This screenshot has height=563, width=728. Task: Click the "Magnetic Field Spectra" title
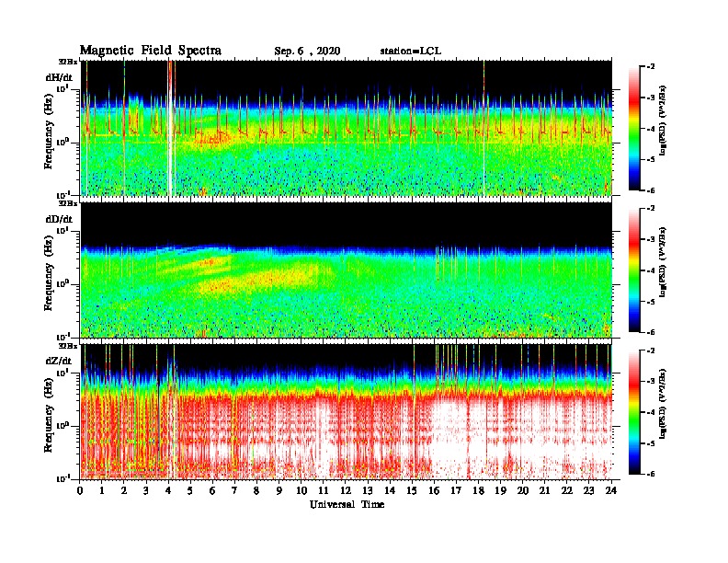[x=150, y=51]
